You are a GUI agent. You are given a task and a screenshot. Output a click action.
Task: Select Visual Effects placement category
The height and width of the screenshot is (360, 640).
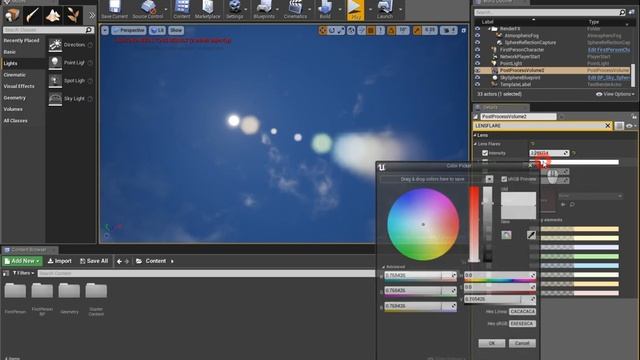click(19, 86)
